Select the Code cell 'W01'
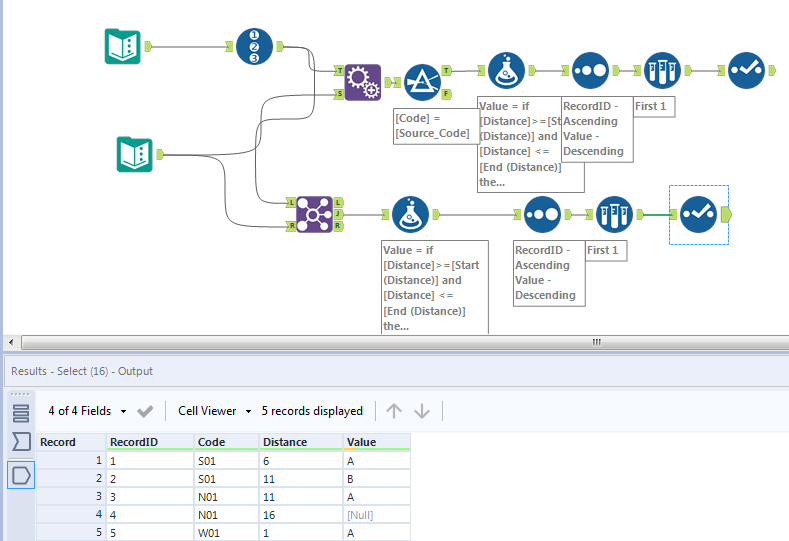Image resolution: width=789 pixels, height=541 pixels. [226, 533]
